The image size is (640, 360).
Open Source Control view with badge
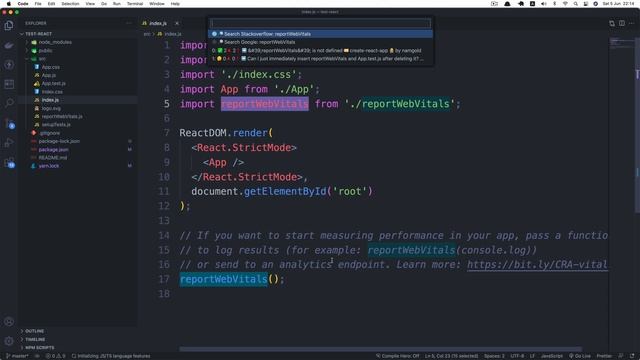[x=9, y=123]
